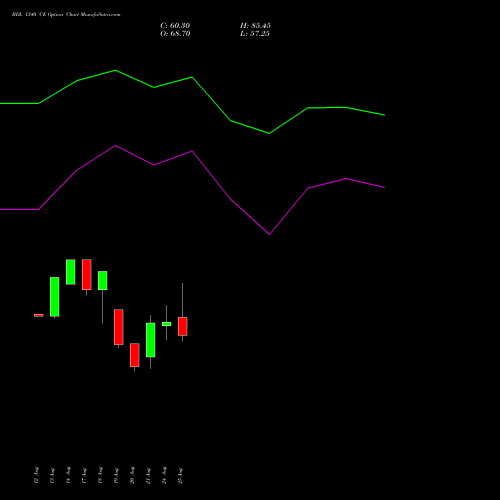Viewport: 500px width, 500px height.
Task: Select the red candlestick for 19 Aug
Action: (x=119, y=327)
